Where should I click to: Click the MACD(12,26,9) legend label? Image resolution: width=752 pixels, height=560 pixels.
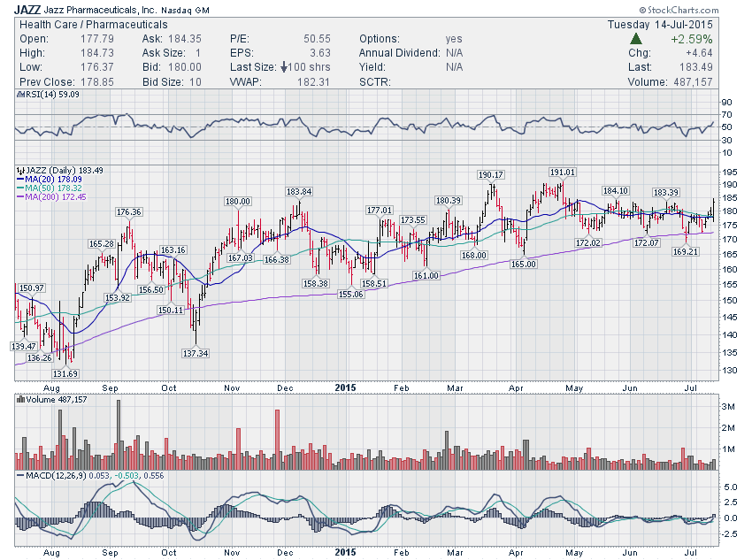(56, 476)
